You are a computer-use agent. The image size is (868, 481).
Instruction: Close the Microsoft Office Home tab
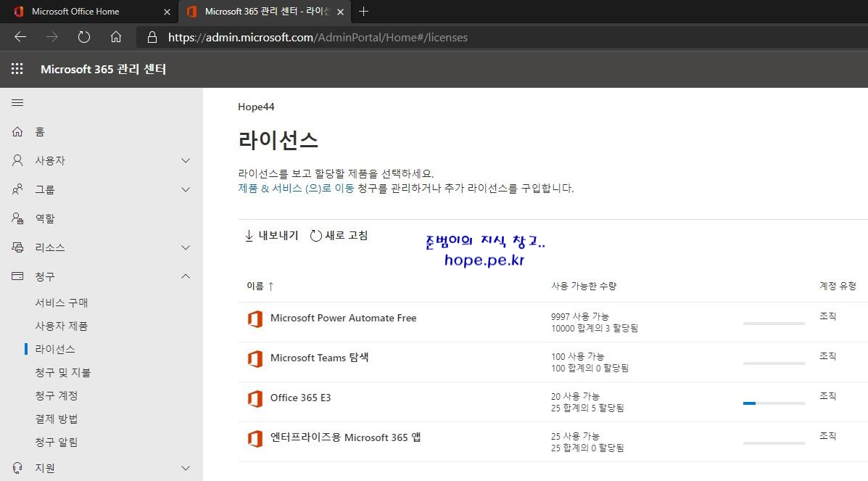[168, 12]
